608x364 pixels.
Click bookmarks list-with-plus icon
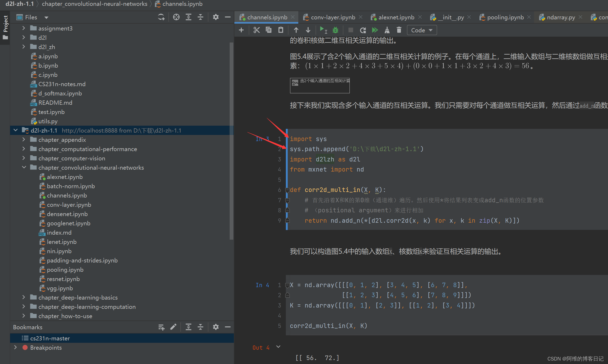pos(161,327)
